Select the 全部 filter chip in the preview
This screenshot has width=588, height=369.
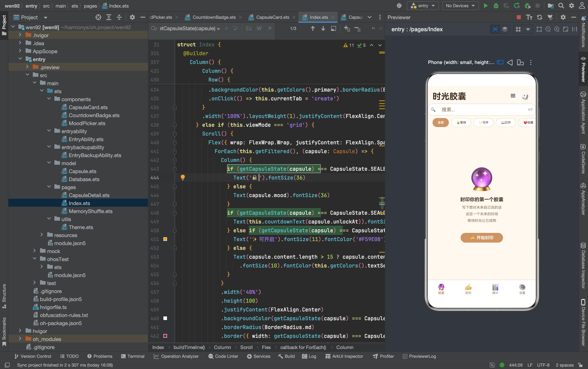(441, 123)
